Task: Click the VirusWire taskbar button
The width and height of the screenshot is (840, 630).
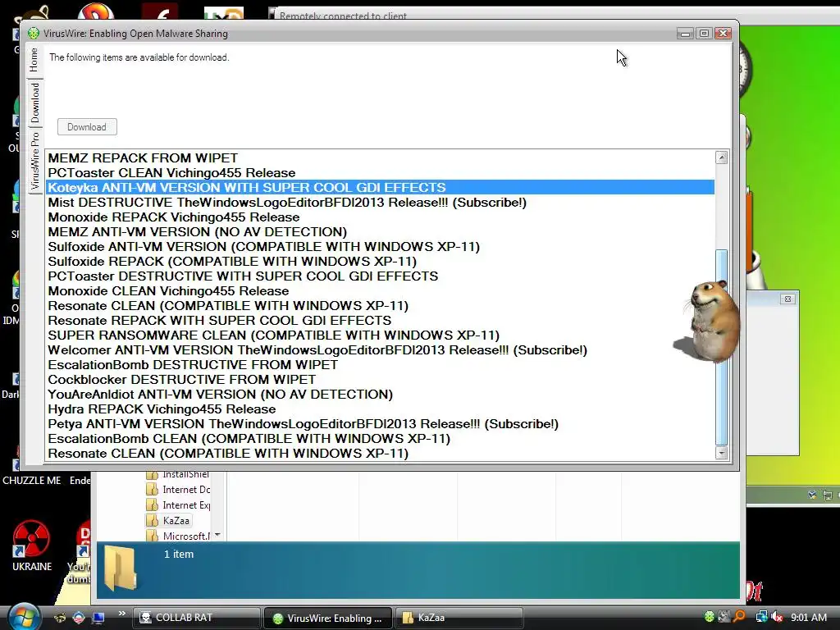Action: (x=328, y=618)
